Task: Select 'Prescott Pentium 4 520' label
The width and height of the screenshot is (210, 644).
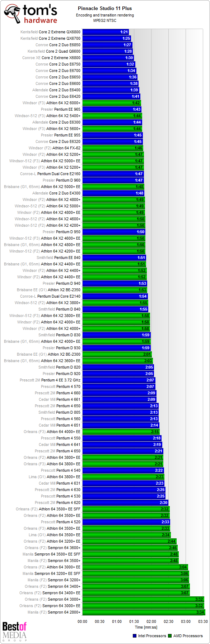Action: pos(61,522)
